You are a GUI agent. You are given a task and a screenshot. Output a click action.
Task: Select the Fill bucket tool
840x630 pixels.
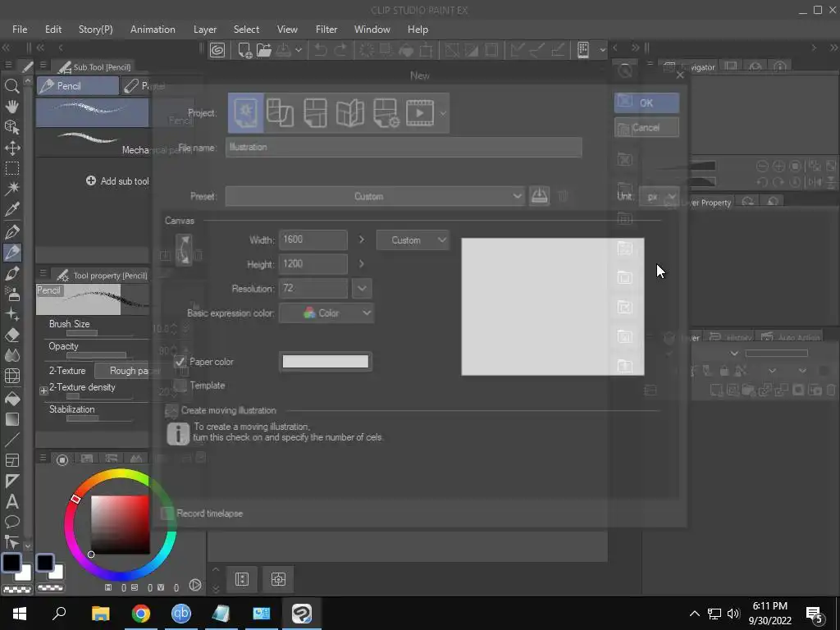11,398
